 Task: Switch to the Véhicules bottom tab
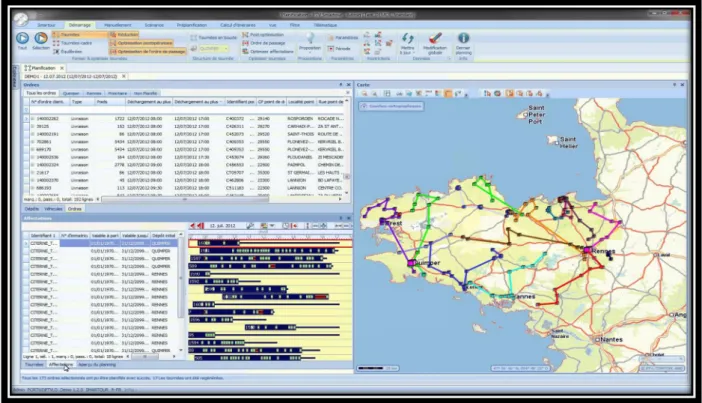point(53,209)
